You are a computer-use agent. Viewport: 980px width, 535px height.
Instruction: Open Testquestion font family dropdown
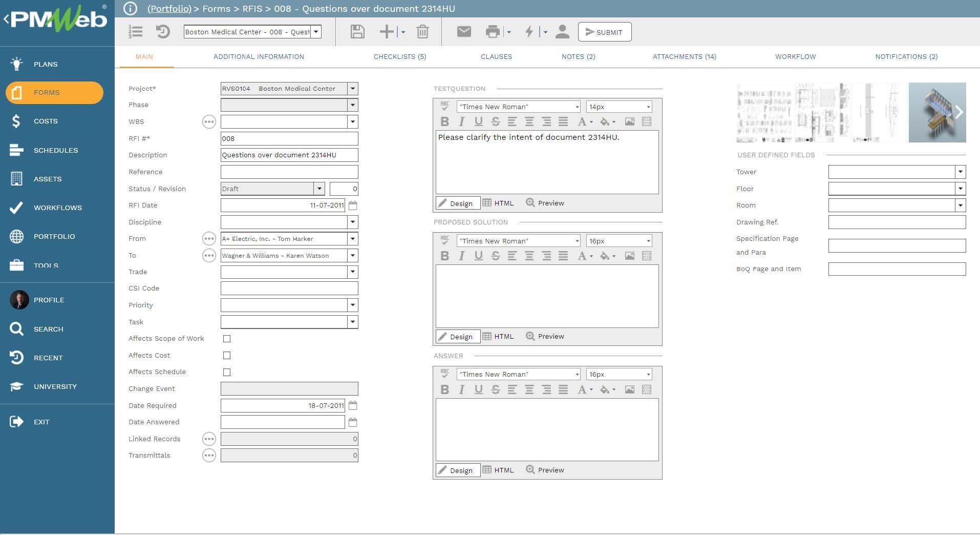[577, 107]
